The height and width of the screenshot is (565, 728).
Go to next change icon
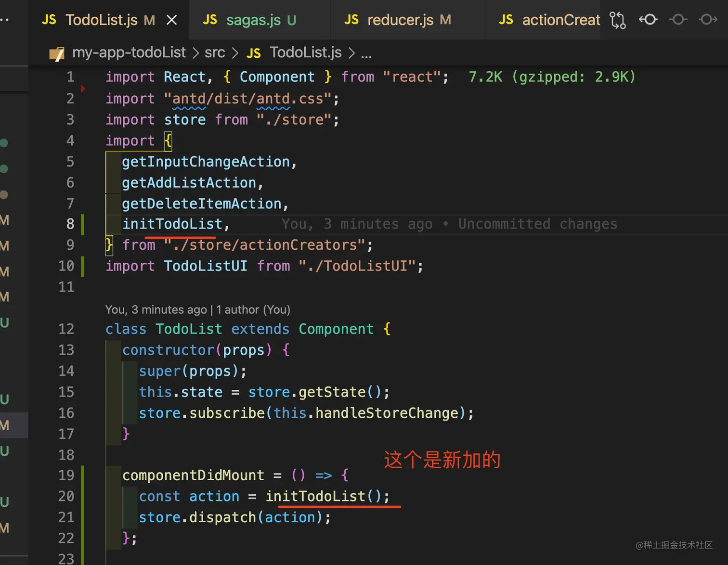[708, 19]
